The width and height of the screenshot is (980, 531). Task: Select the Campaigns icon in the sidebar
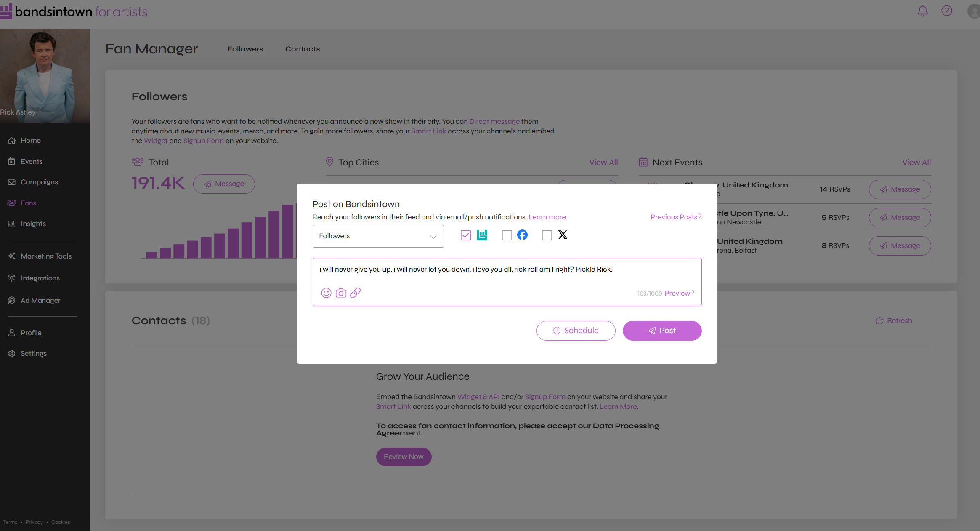pyautogui.click(x=12, y=182)
